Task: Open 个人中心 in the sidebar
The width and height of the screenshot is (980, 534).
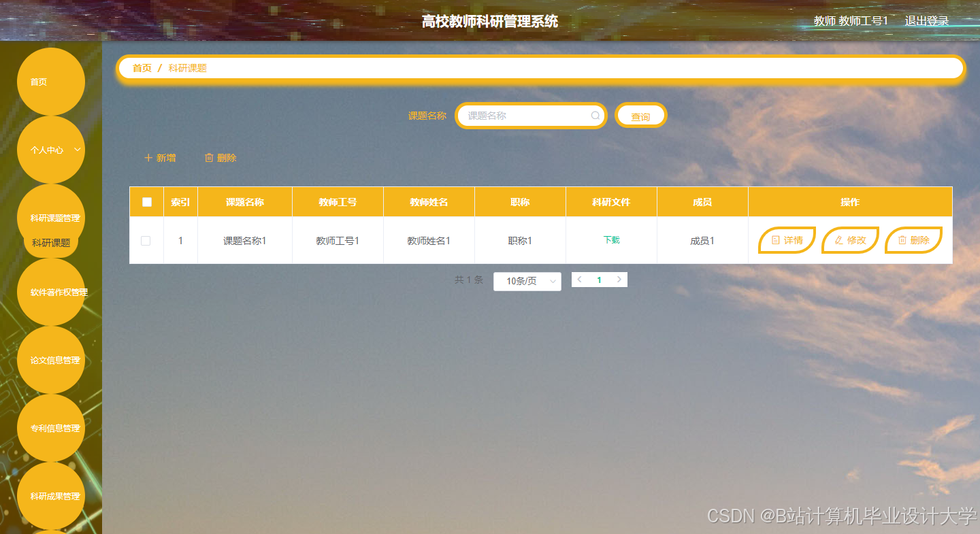Action: 51,150
